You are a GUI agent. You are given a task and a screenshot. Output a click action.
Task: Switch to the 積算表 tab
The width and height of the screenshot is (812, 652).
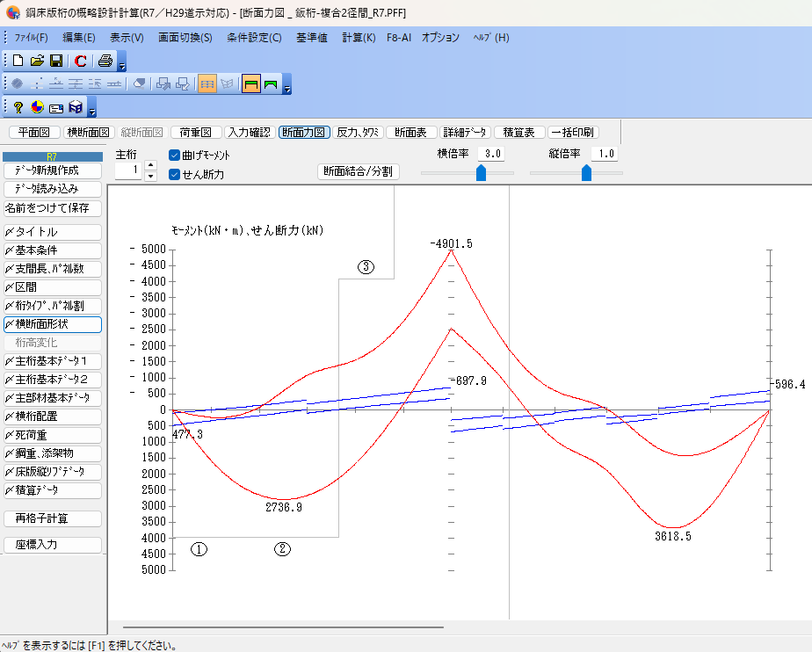pos(518,133)
